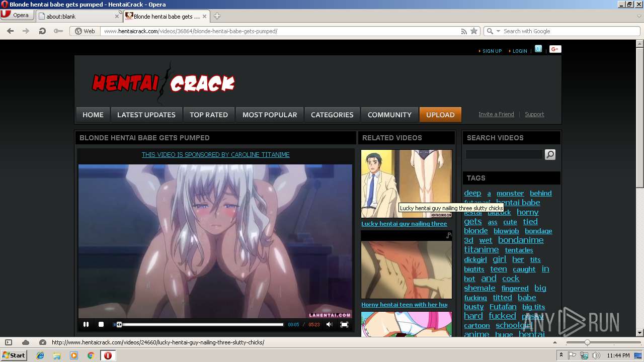Open the Opera main menu button
The height and width of the screenshot is (362, 644).
pyautogui.click(x=17, y=15)
